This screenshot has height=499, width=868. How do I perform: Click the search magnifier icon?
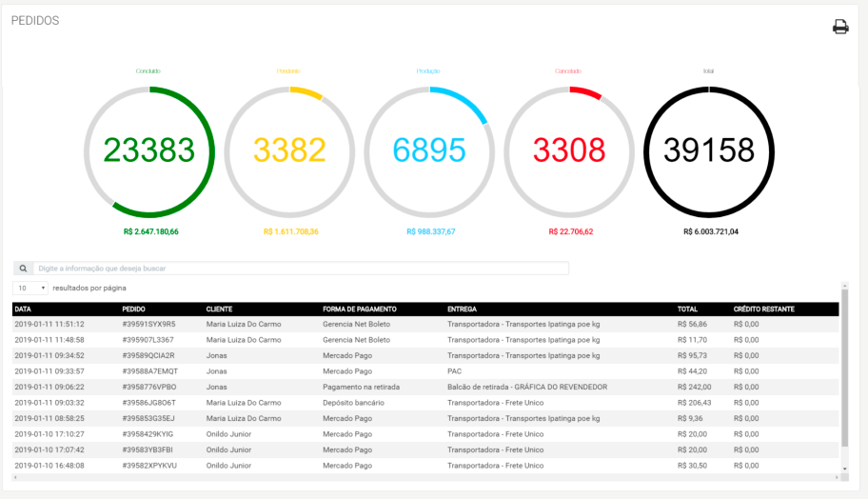[x=23, y=269]
